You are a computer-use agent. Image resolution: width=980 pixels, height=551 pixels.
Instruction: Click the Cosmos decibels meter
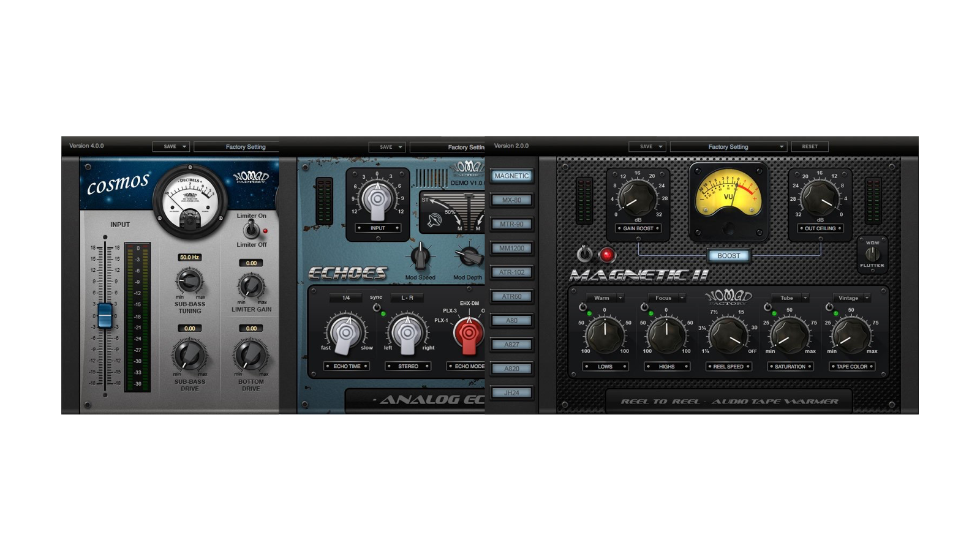click(x=189, y=201)
